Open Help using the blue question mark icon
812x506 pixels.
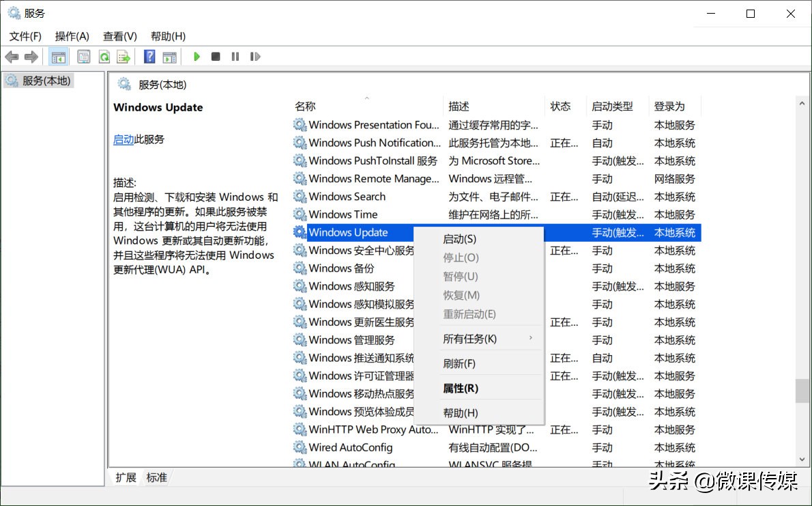point(148,56)
